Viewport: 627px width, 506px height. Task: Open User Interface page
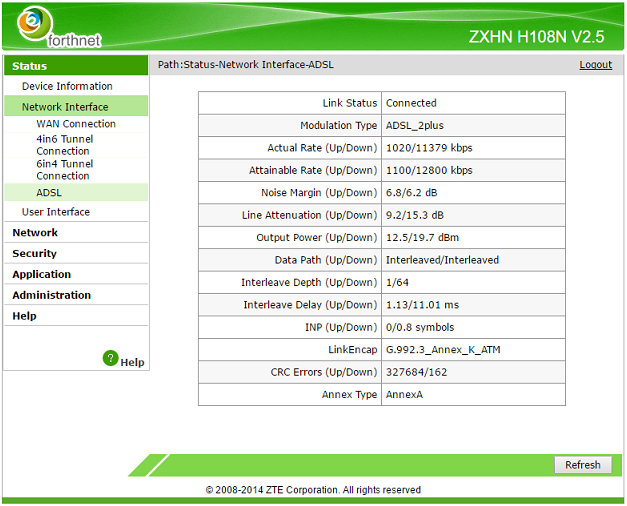point(56,212)
